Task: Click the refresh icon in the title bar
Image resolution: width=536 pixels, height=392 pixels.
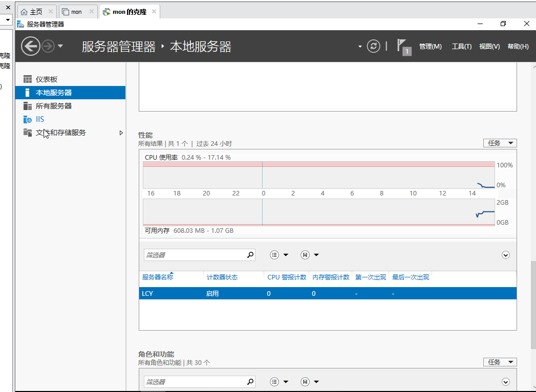Action: pos(373,46)
